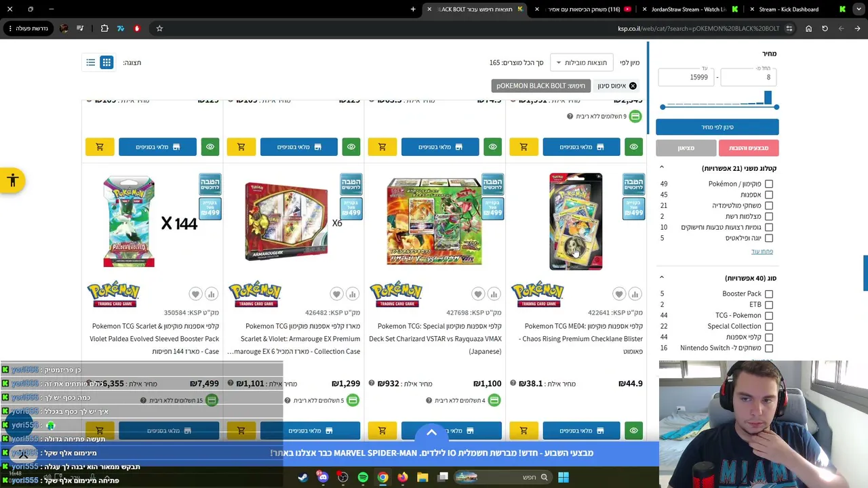Compare the Chaos Rising Checklane Blister product
This screenshot has width=868, height=488.
tap(635, 294)
